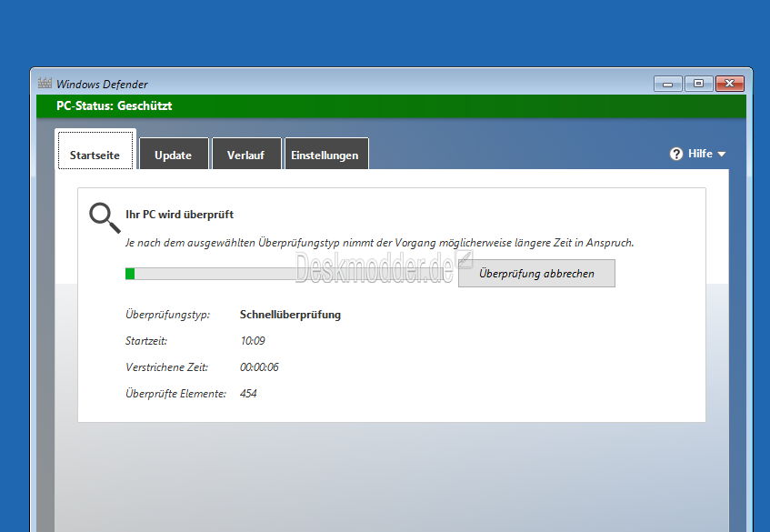Click the Hilfe question mark icon
This screenshot has width=770, height=532.
676,155
